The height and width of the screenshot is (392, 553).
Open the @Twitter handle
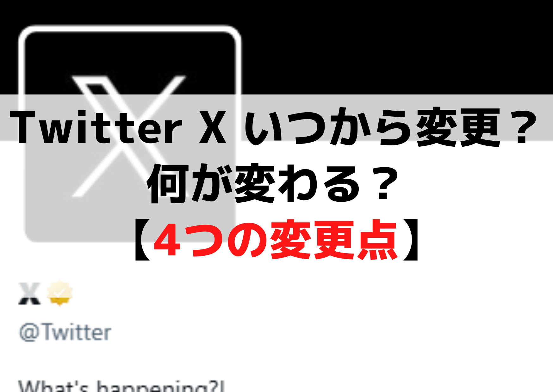pyautogui.click(x=65, y=332)
